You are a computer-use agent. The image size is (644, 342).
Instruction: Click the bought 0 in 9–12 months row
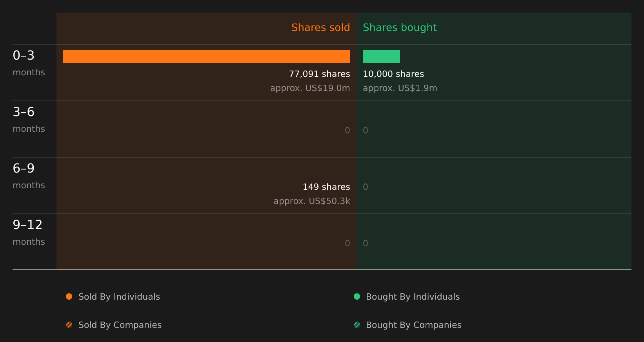point(366,243)
